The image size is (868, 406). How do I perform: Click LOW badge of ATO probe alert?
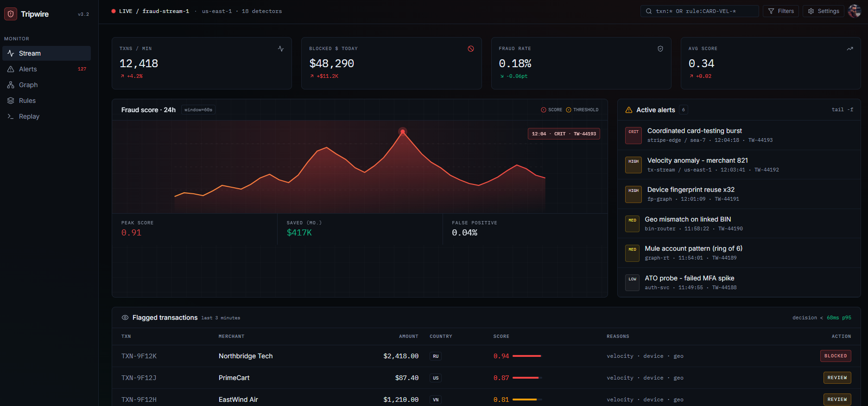point(633,282)
